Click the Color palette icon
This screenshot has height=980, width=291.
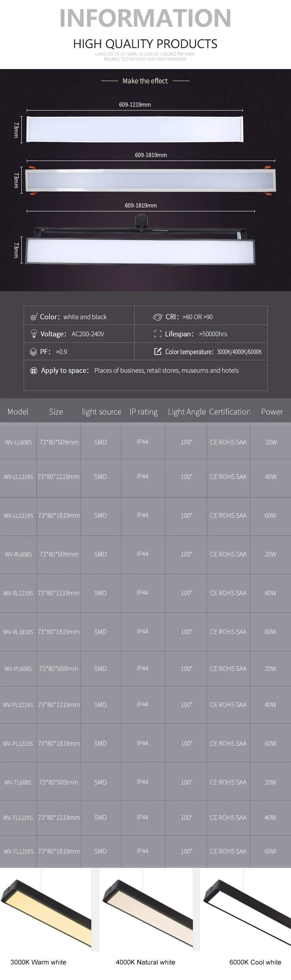tap(34, 317)
